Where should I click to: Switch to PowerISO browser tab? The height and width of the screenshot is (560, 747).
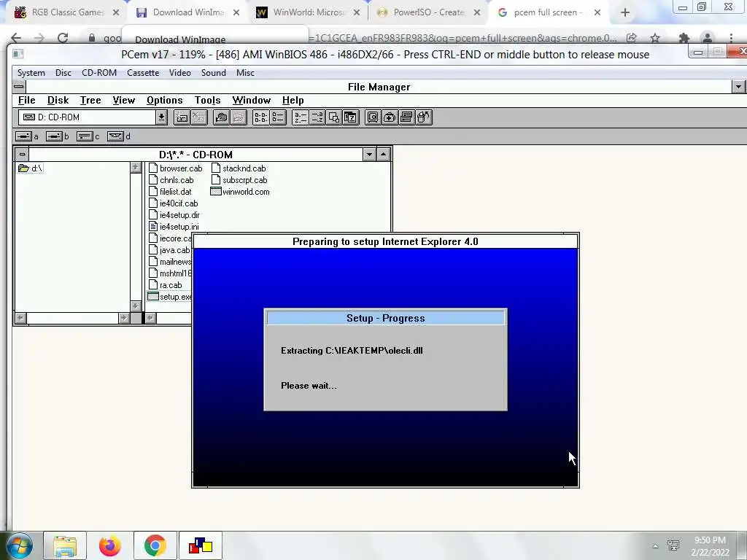[x=428, y=12]
